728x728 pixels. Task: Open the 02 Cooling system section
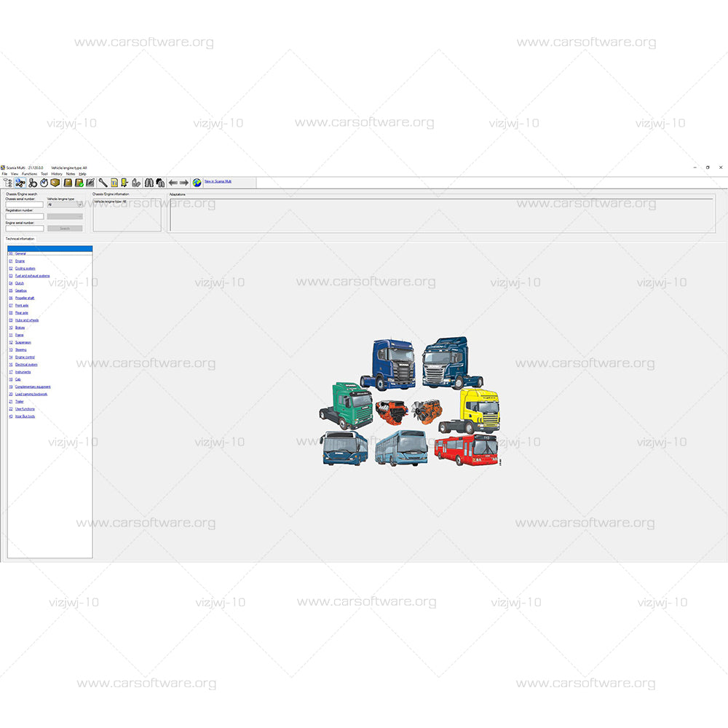23,269
